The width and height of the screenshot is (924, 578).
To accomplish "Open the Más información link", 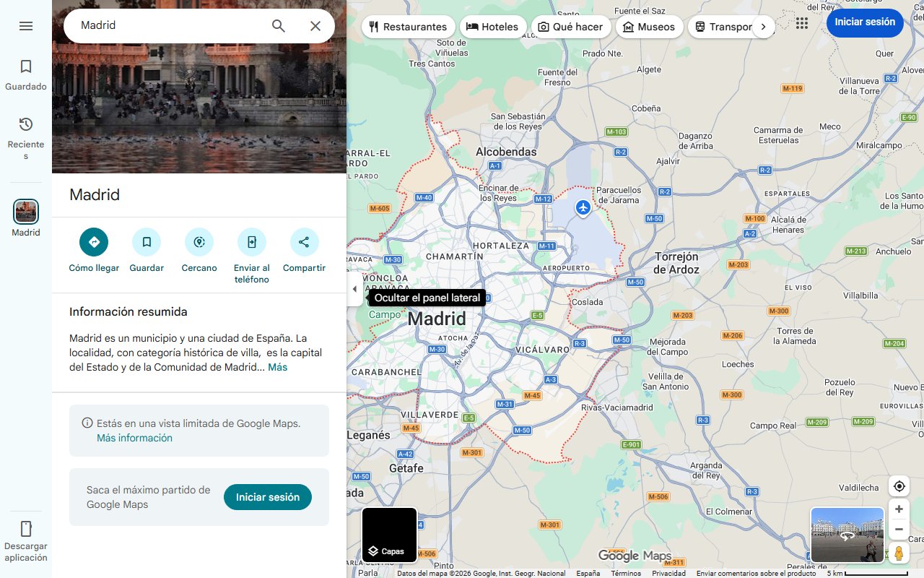I will (x=134, y=438).
